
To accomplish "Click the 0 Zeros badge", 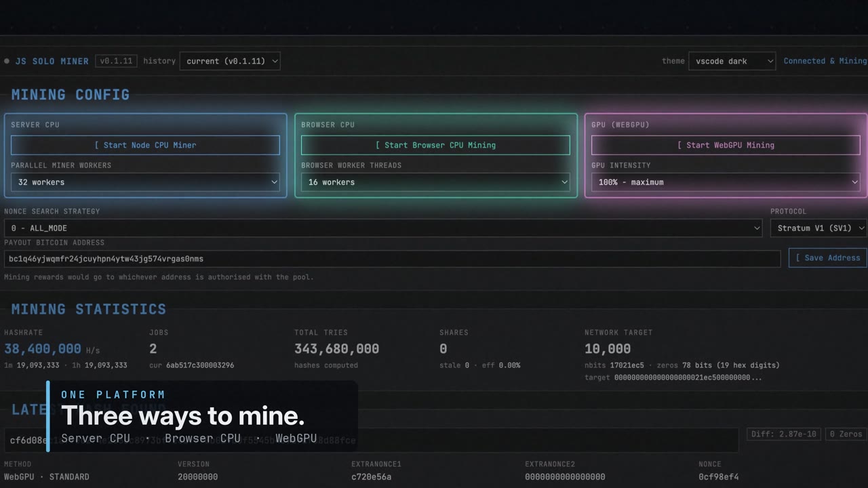I will [x=845, y=434].
